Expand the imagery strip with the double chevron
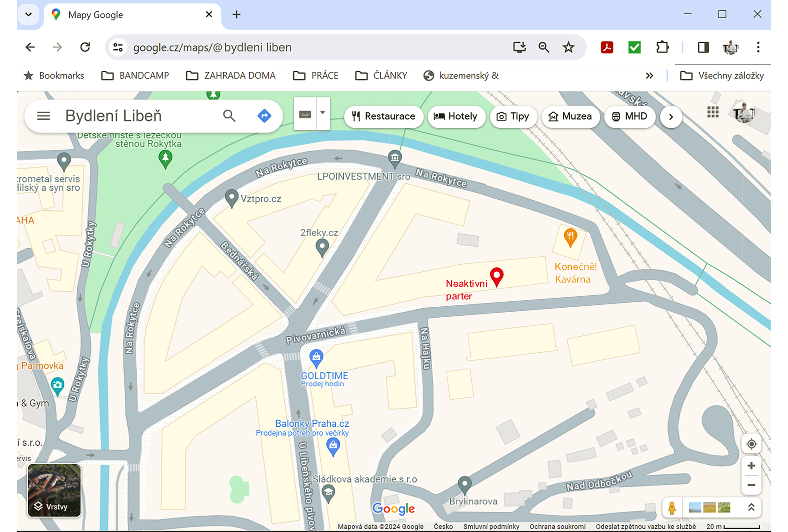Viewport: 788px width, 532px height. 751,507
